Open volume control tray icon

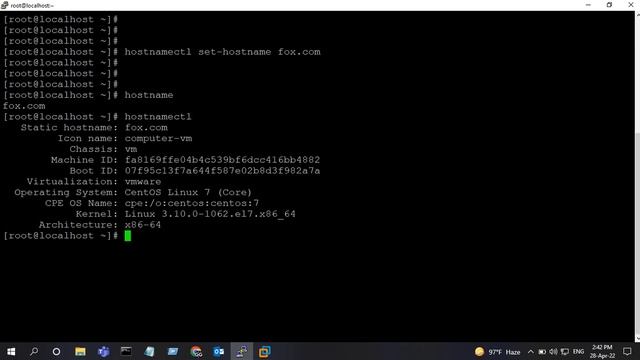[553, 352]
